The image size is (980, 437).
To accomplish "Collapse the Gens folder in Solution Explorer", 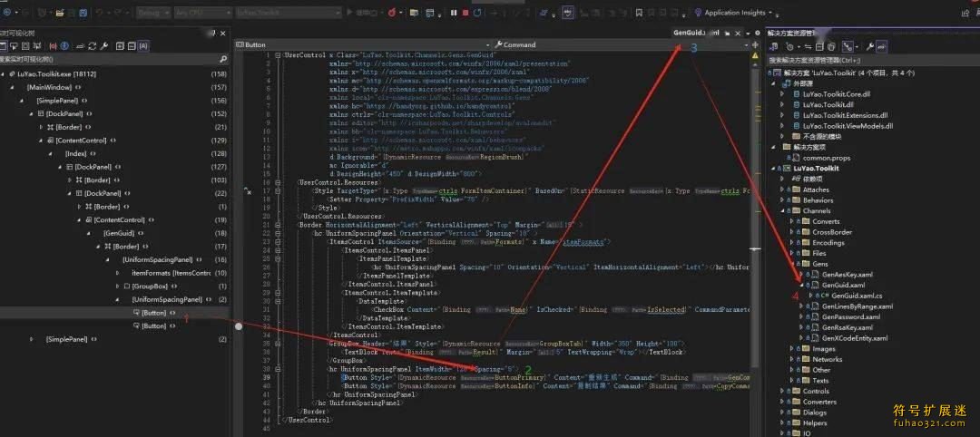I will [x=792, y=264].
